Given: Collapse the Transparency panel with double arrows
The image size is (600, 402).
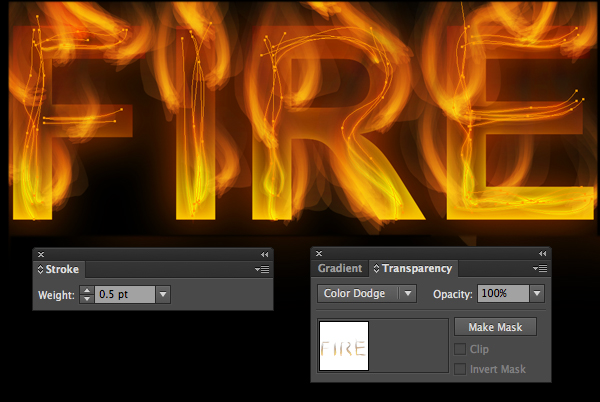Looking at the screenshot, I should coord(543,254).
